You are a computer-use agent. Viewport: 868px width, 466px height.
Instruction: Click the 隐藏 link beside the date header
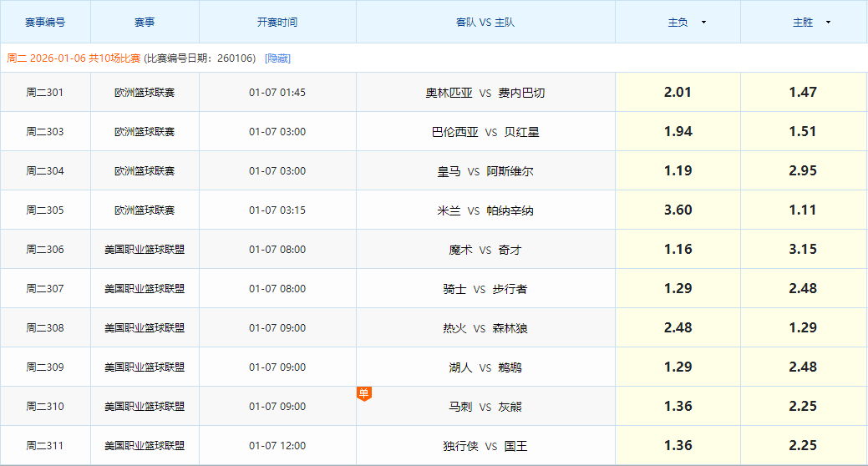pyautogui.click(x=277, y=58)
